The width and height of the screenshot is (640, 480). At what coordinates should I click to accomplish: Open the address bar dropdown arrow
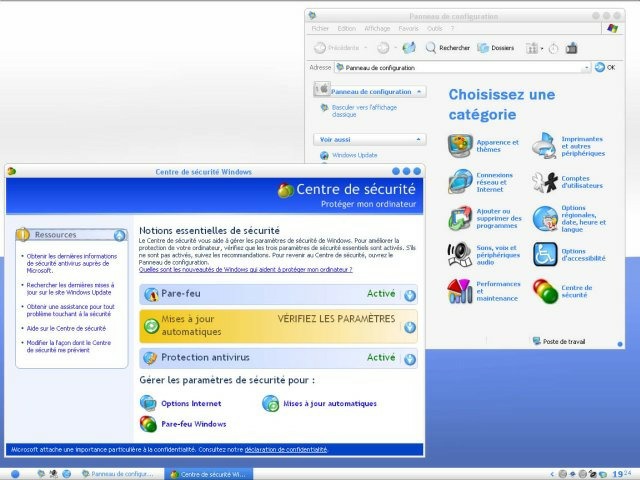(586, 67)
